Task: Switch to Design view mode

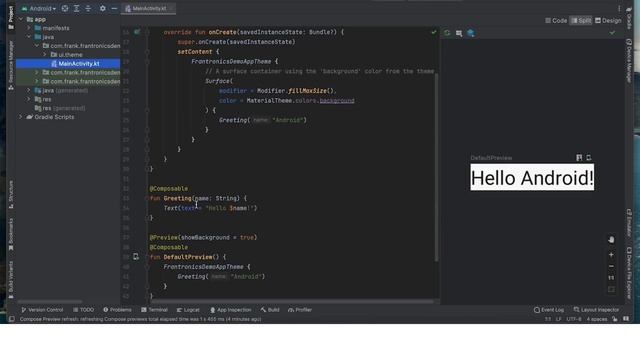Action: (x=608, y=20)
